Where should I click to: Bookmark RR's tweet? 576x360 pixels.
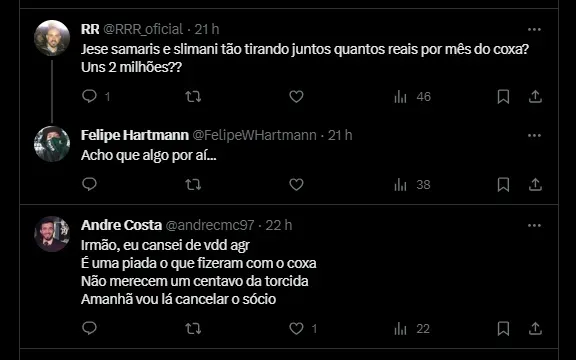tap(503, 97)
